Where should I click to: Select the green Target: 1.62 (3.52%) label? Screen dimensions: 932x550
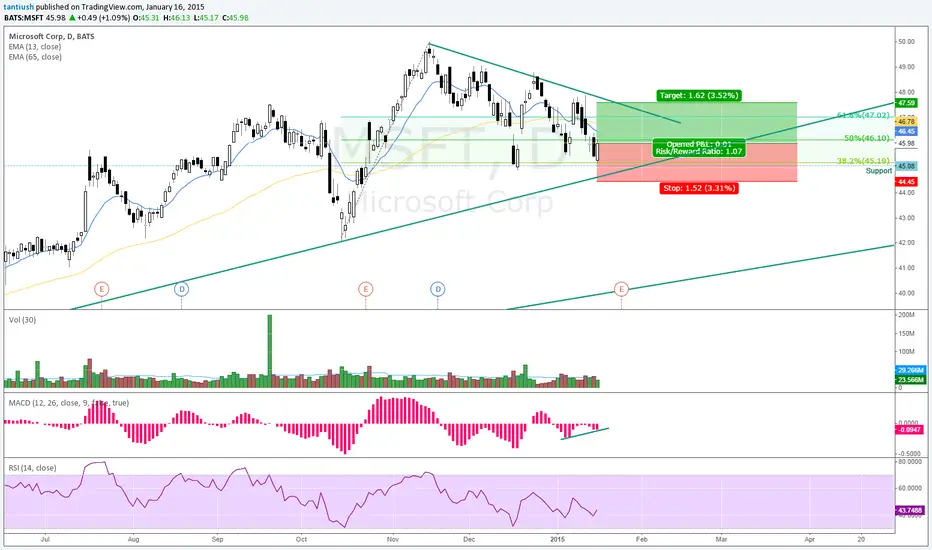point(699,95)
